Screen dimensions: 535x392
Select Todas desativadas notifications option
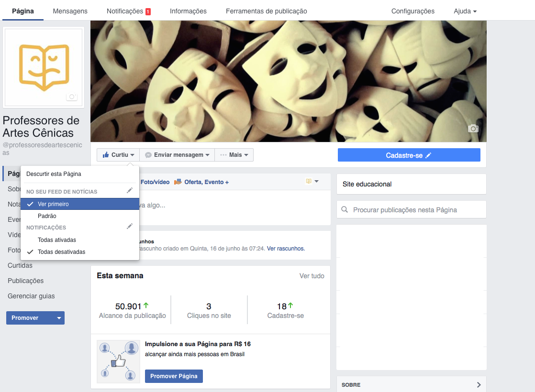[x=80, y=251]
